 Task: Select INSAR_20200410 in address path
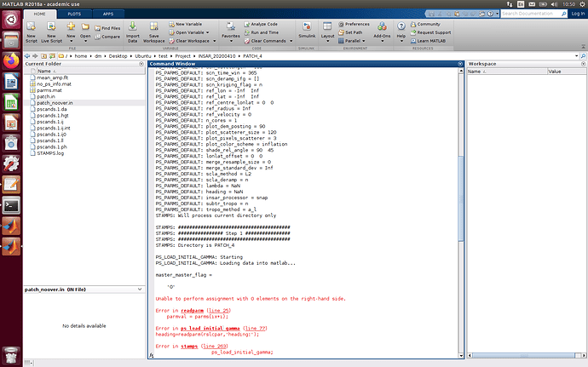pos(216,56)
